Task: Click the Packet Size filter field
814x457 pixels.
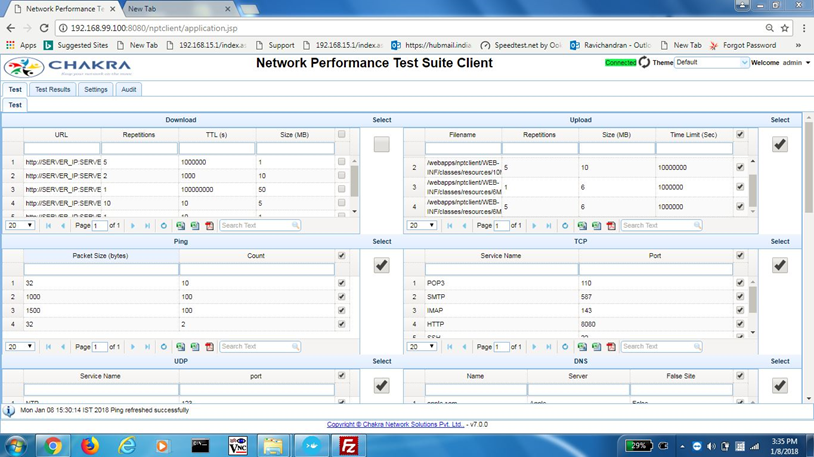Action: (101, 269)
